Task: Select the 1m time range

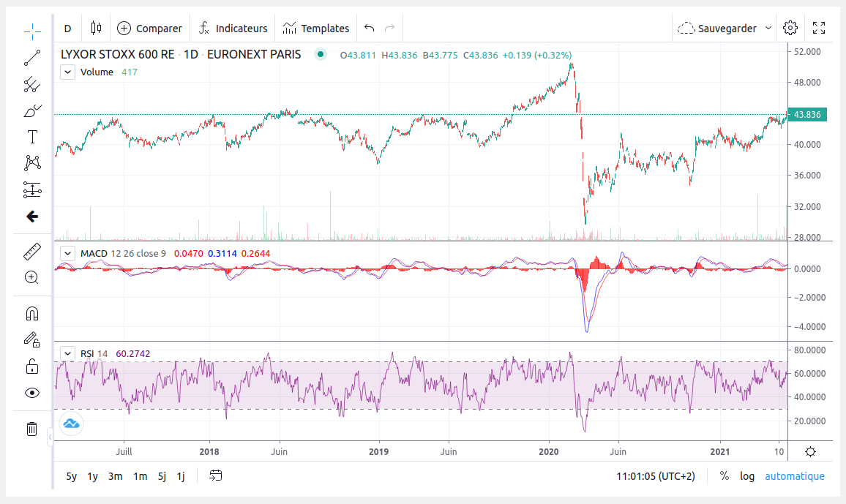Action: (141, 476)
